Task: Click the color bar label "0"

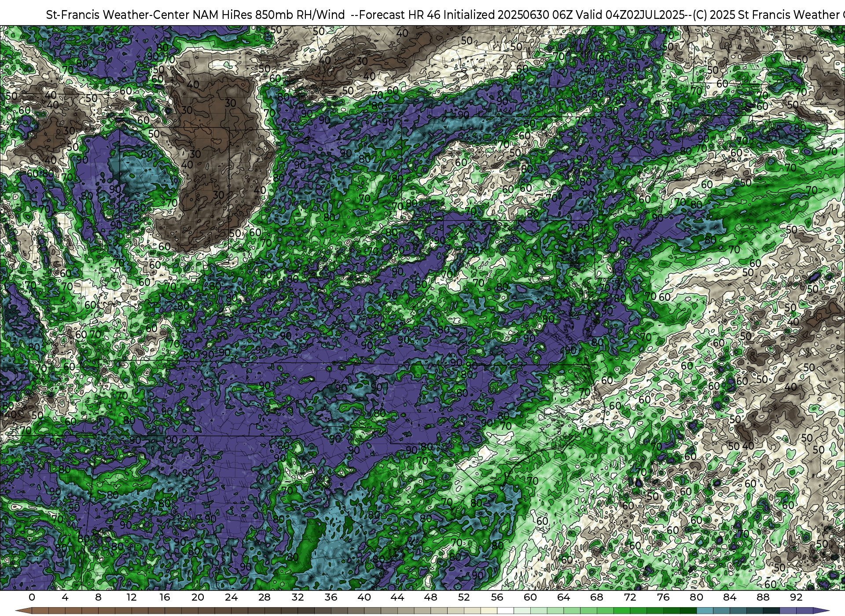Action: click(32, 597)
